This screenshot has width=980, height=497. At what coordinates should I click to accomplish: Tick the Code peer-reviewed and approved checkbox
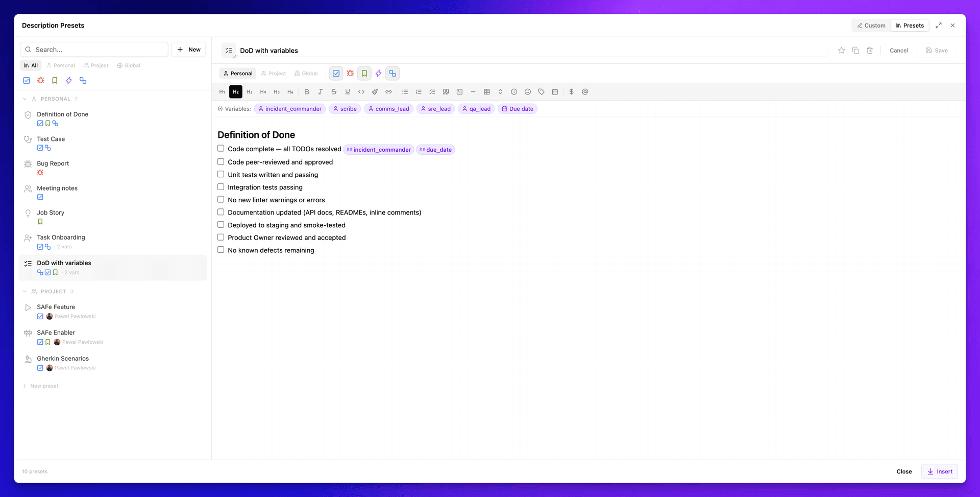(x=220, y=161)
